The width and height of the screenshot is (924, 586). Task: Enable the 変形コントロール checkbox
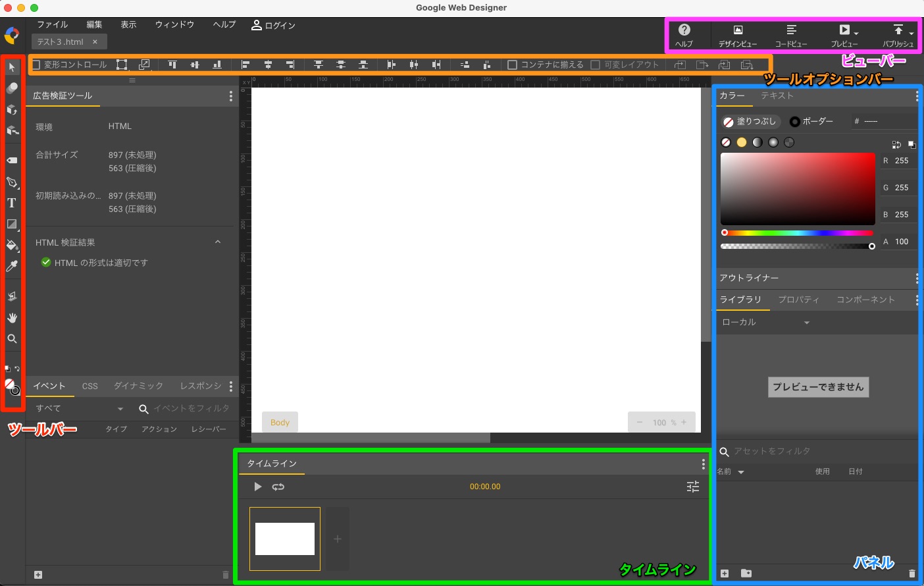[x=37, y=65]
